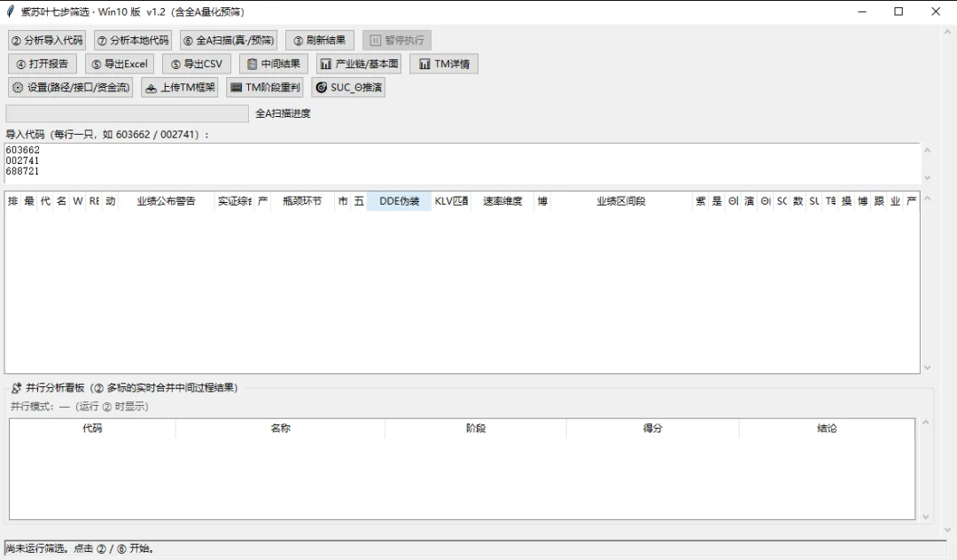Open 设置(路径/接口/资金流) gear button

71,88
